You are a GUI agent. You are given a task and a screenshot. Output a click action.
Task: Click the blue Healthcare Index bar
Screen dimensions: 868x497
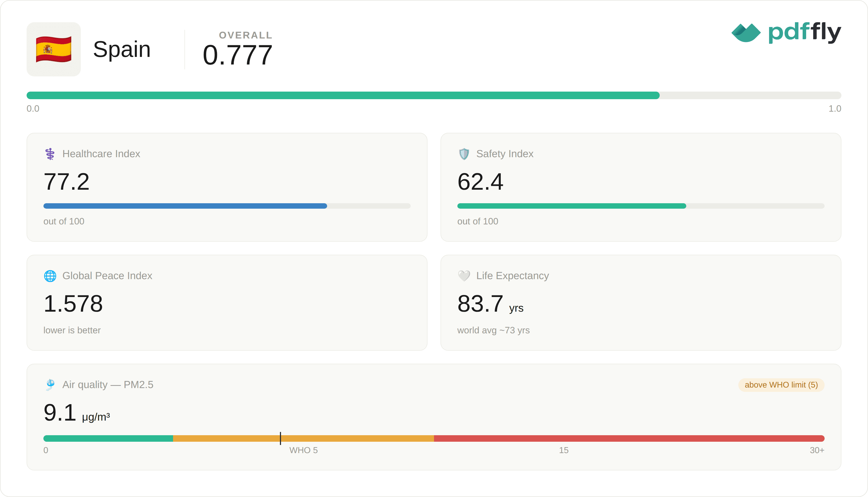[x=185, y=206]
